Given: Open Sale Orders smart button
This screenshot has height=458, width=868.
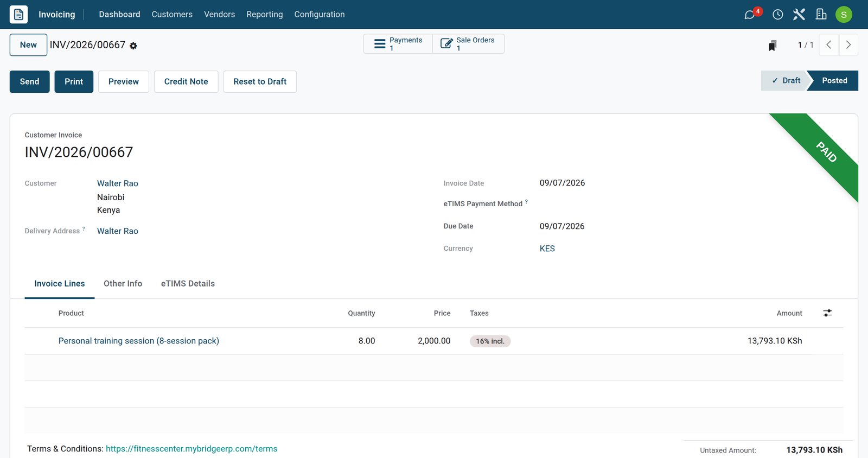Looking at the screenshot, I should point(468,44).
